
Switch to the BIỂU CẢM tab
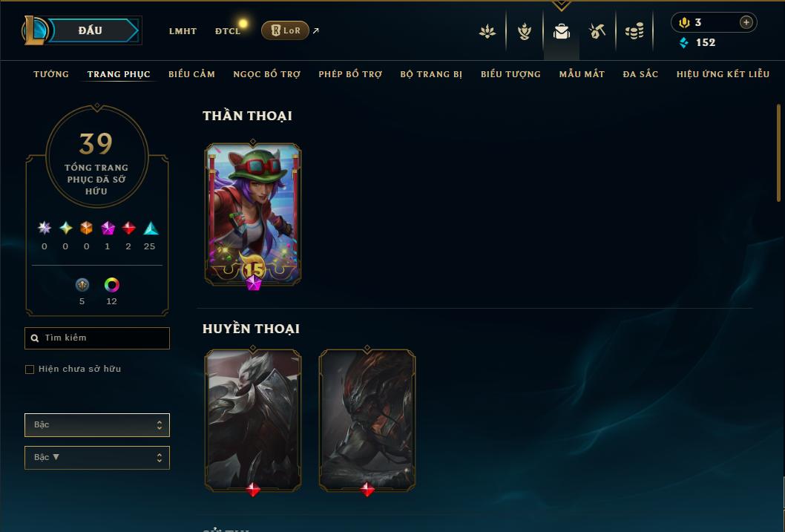191,74
